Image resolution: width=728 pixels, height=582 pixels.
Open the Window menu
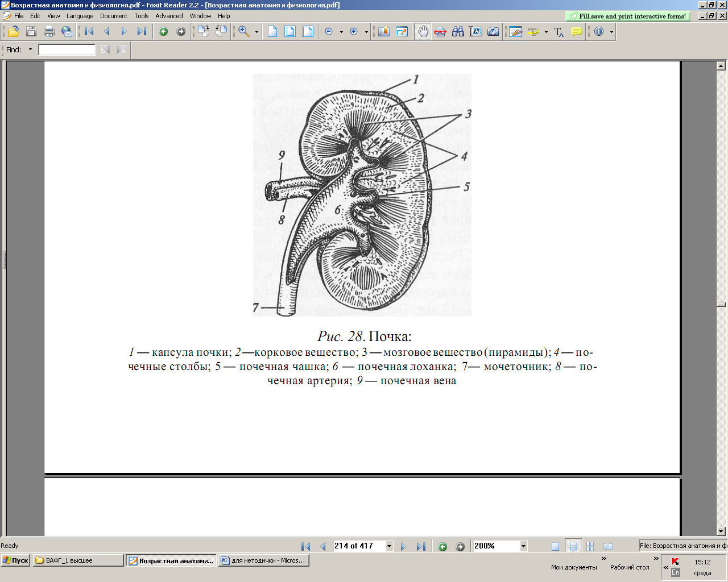coord(200,16)
